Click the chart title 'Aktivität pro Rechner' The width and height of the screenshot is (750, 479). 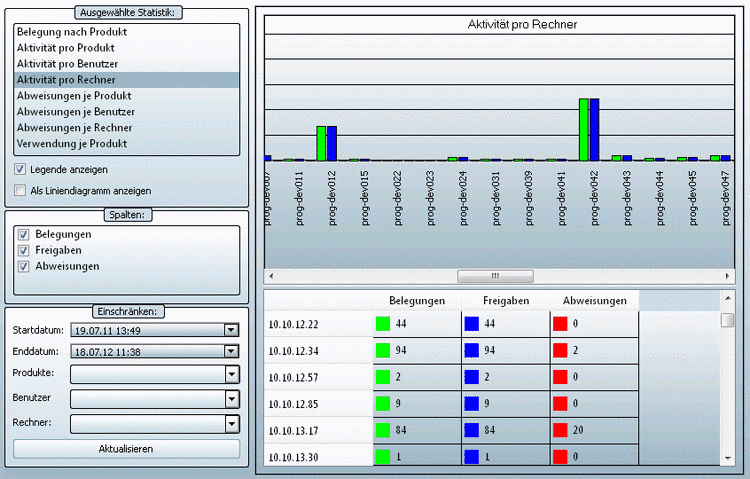pos(522,24)
